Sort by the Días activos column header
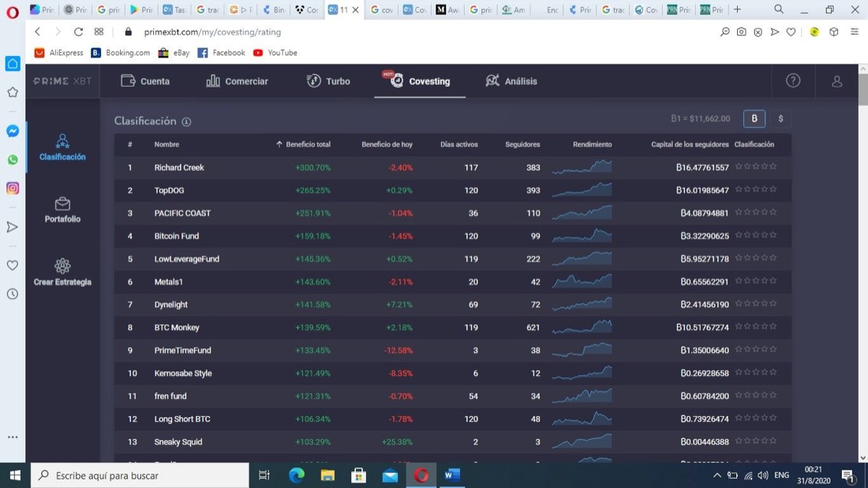This screenshot has height=488, width=868. pos(458,145)
